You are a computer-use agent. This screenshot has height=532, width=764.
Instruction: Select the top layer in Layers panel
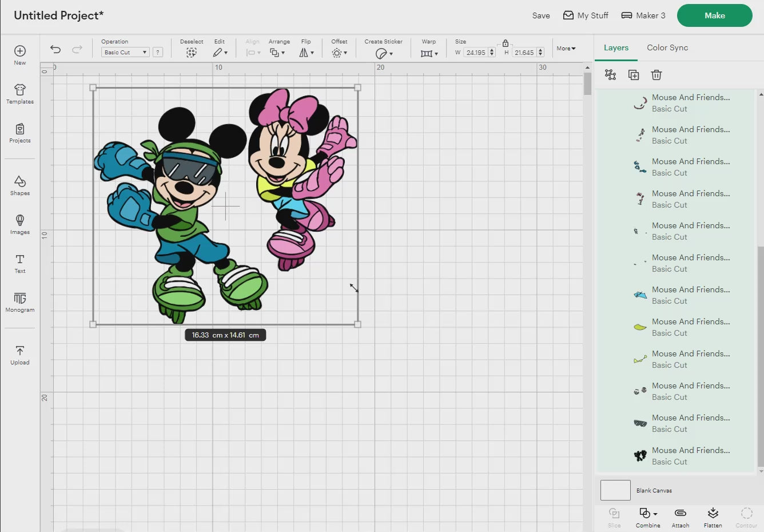[675, 103]
